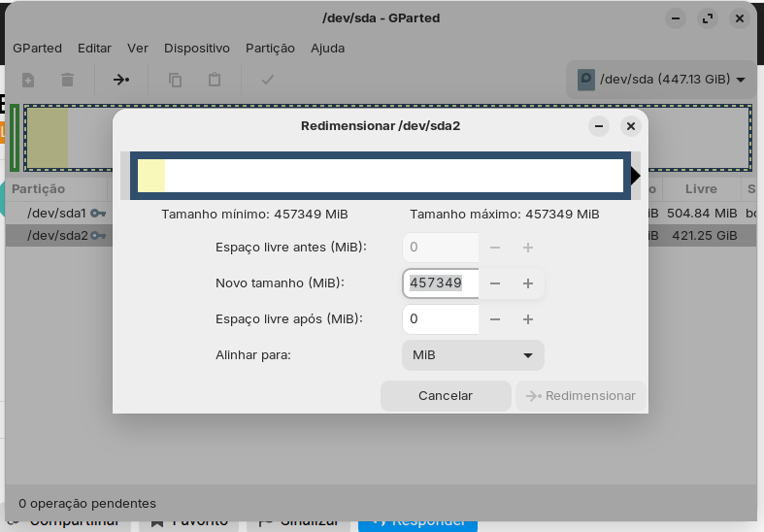Open the Editar menu
Screen dimensions: 764x532
94,48
